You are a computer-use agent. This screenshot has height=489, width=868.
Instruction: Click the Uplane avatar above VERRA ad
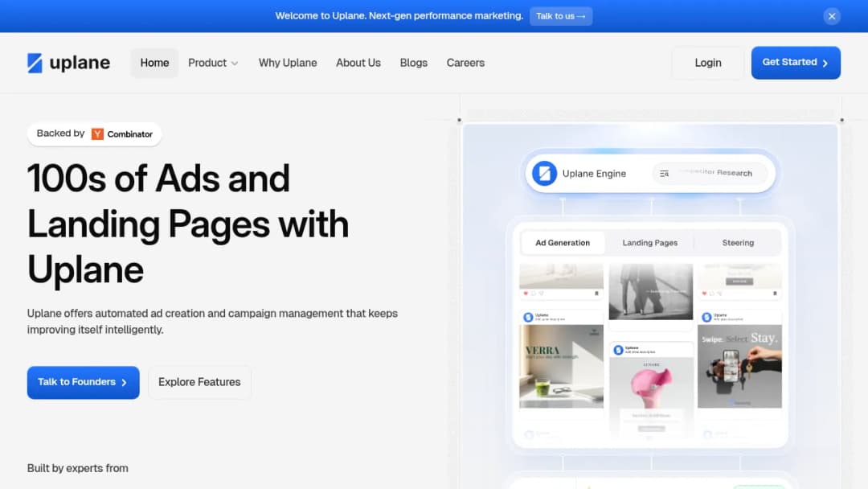(528, 318)
